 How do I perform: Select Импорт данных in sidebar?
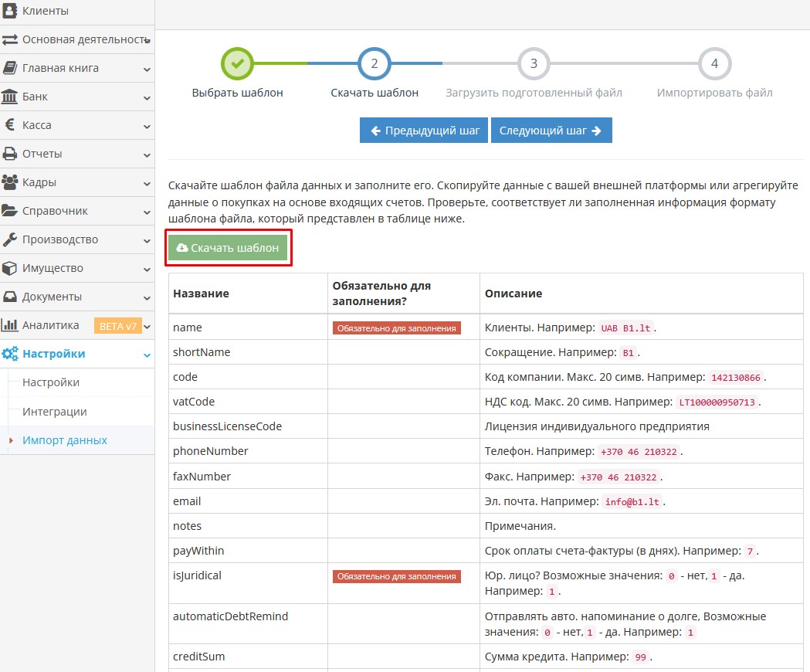point(64,440)
